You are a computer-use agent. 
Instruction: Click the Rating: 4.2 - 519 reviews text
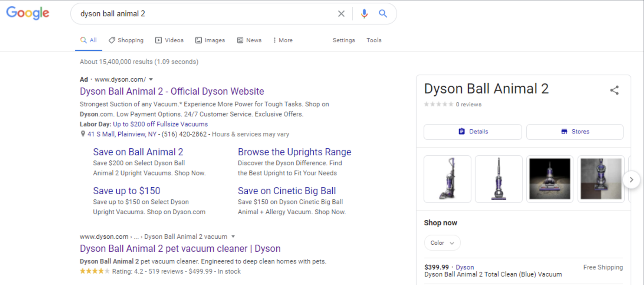pos(147,271)
